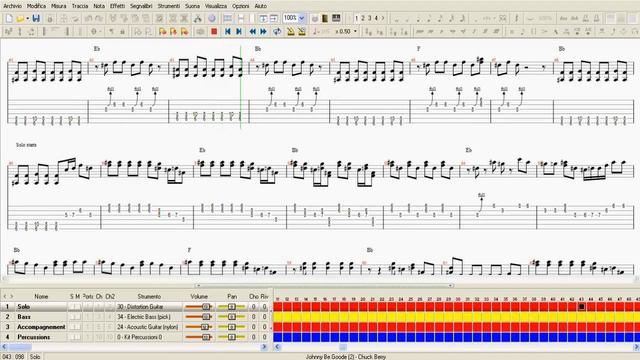Toggle the metronome icon
This screenshot has height=360, width=640.
(x=291, y=31)
